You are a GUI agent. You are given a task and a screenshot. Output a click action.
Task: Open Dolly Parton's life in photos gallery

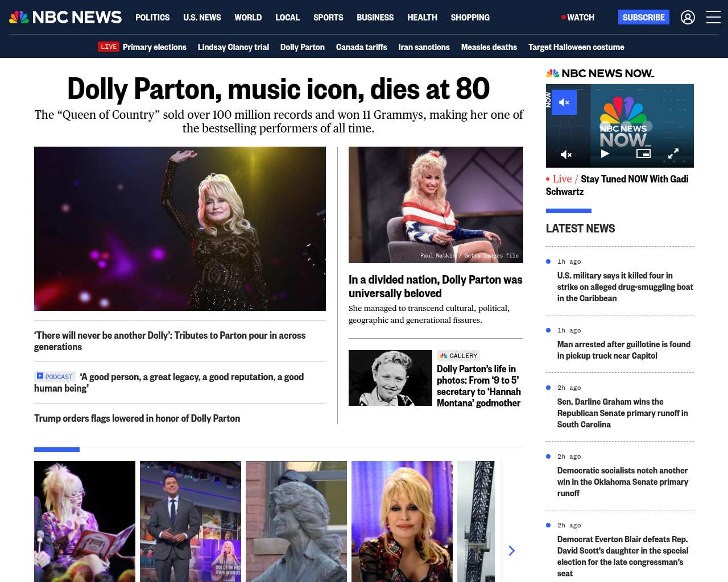pos(479,386)
